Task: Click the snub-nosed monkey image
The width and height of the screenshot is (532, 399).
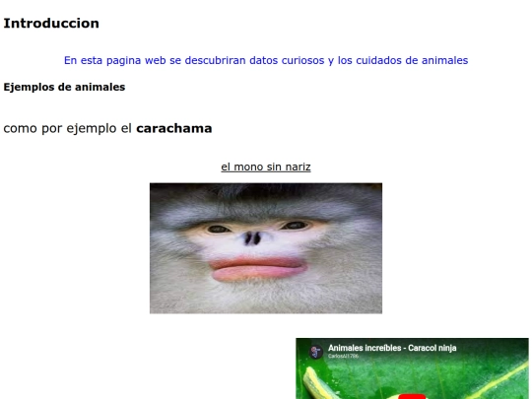Action: (266, 248)
